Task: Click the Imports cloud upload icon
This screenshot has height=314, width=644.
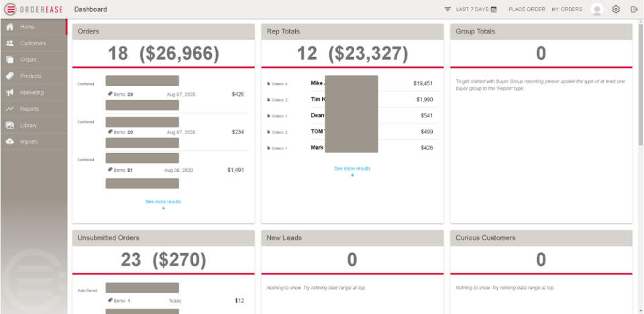Action: click(x=10, y=142)
